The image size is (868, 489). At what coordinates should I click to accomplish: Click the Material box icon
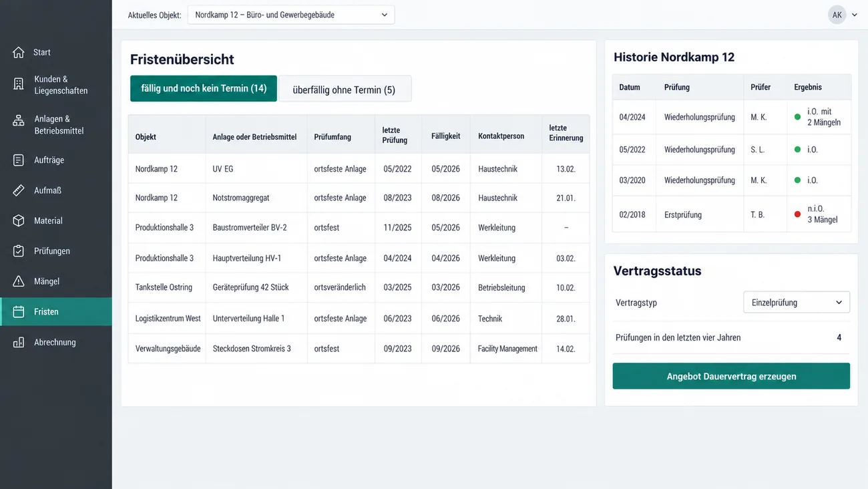[x=19, y=220]
